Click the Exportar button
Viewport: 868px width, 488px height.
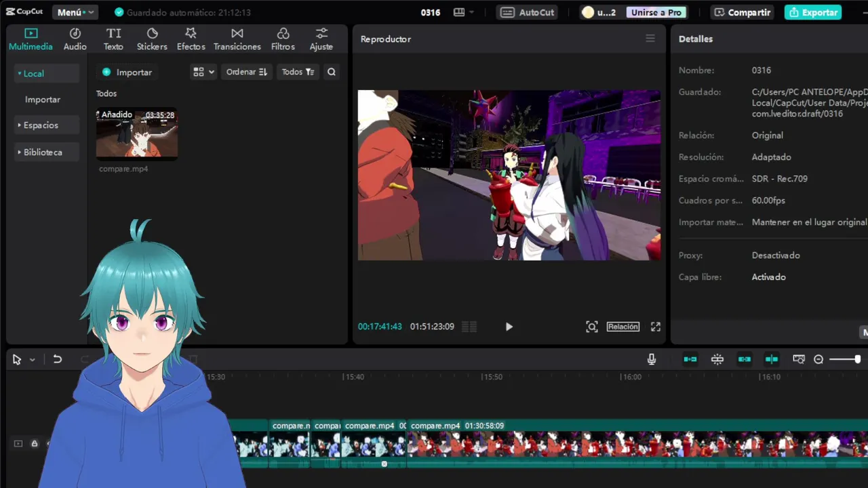click(813, 12)
